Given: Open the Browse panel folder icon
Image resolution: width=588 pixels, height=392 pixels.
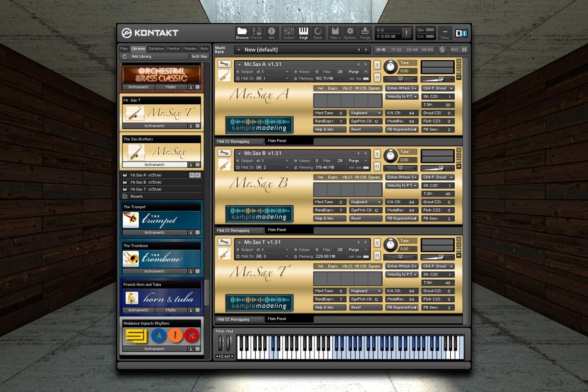Looking at the screenshot, I should tap(242, 32).
